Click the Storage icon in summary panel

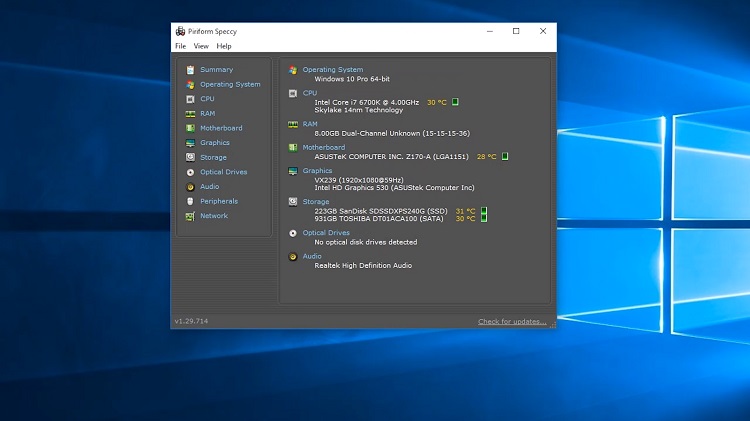point(293,202)
